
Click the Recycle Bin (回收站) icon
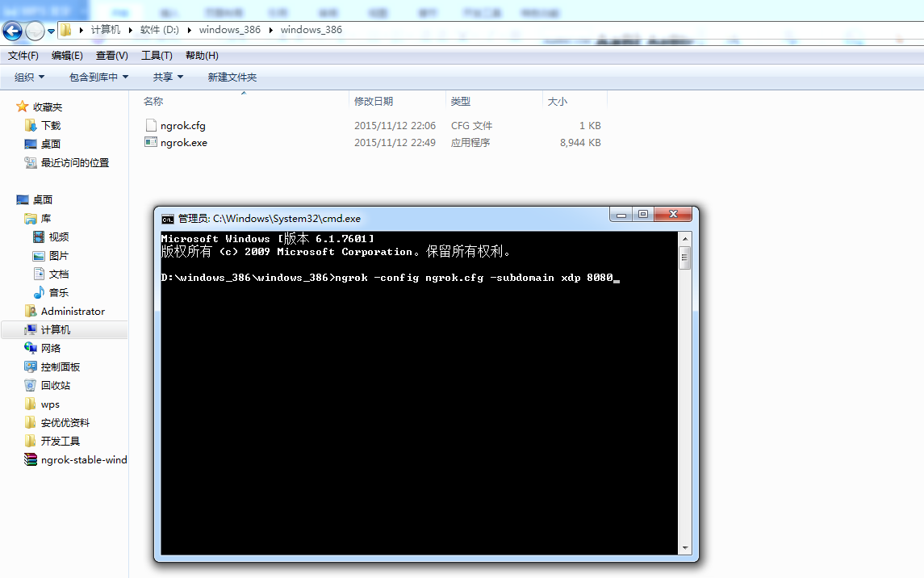click(x=31, y=385)
